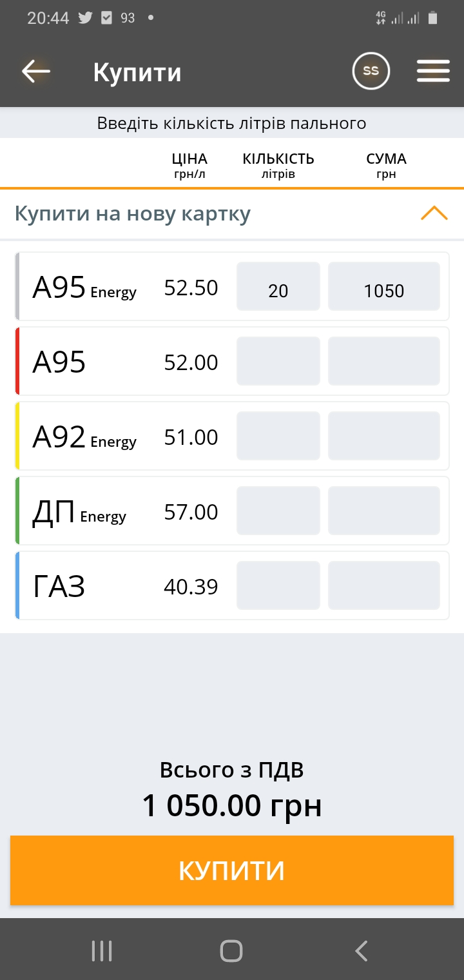This screenshot has width=464, height=980.
Task: Enter sum amount for A92 Energy
Action: [384, 436]
